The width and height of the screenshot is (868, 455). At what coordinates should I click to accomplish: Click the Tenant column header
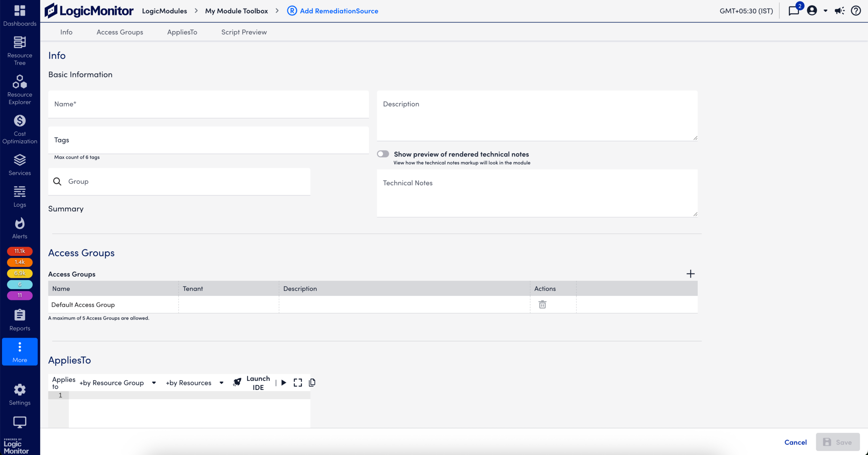[x=229, y=288]
